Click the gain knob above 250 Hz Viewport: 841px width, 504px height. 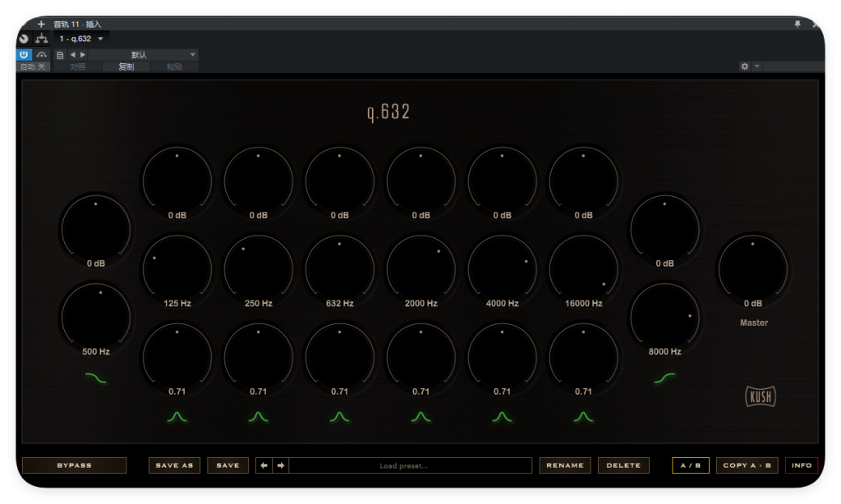click(259, 181)
